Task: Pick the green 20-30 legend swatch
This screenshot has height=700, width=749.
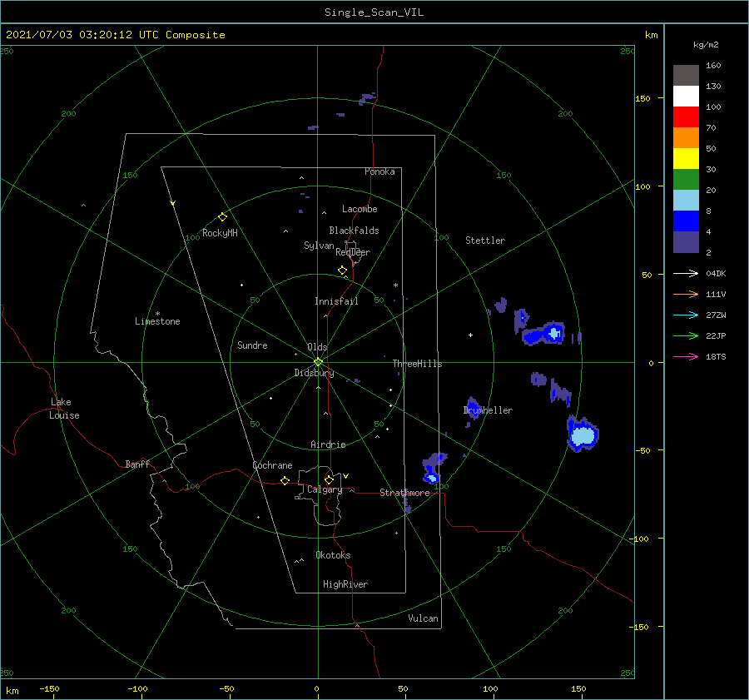Action: (x=686, y=180)
